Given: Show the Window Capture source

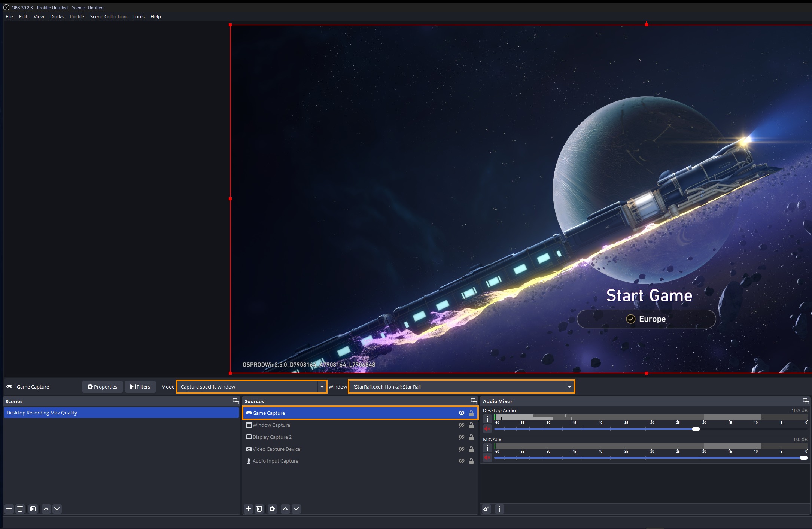Looking at the screenshot, I should [462, 425].
